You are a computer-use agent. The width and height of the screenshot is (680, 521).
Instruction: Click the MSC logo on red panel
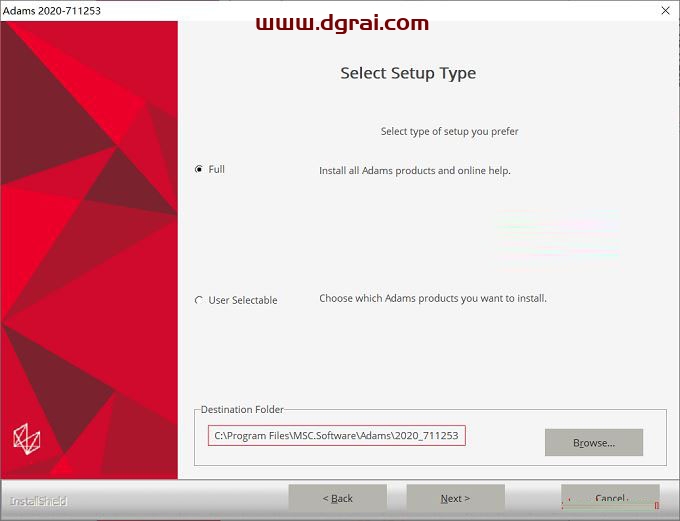click(26, 437)
